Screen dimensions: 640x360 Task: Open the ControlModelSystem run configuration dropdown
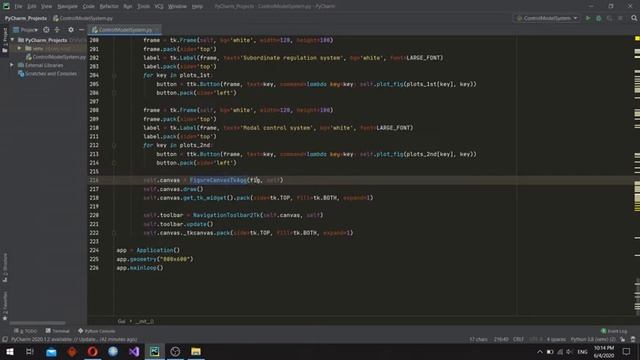point(547,18)
